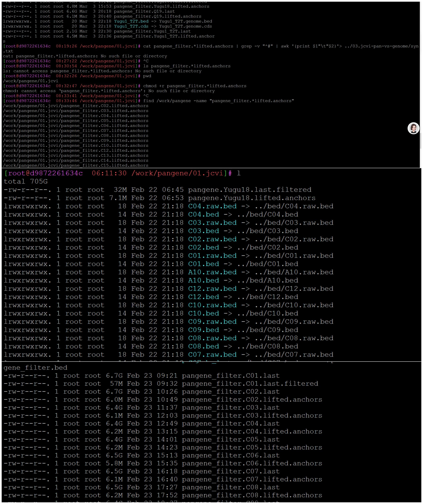Click pangene_filter.Yugu1_T2T.last file name
Screen dimensions: 423x504
pos(152,31)
